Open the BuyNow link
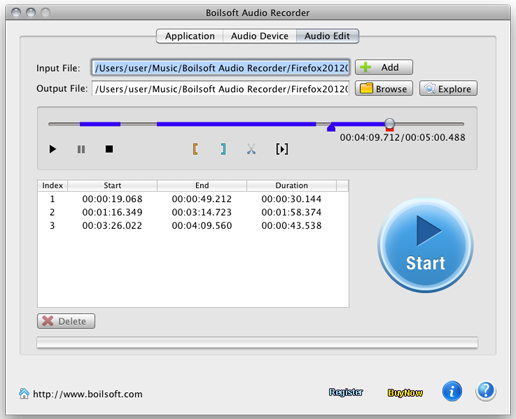 [405, 393]
